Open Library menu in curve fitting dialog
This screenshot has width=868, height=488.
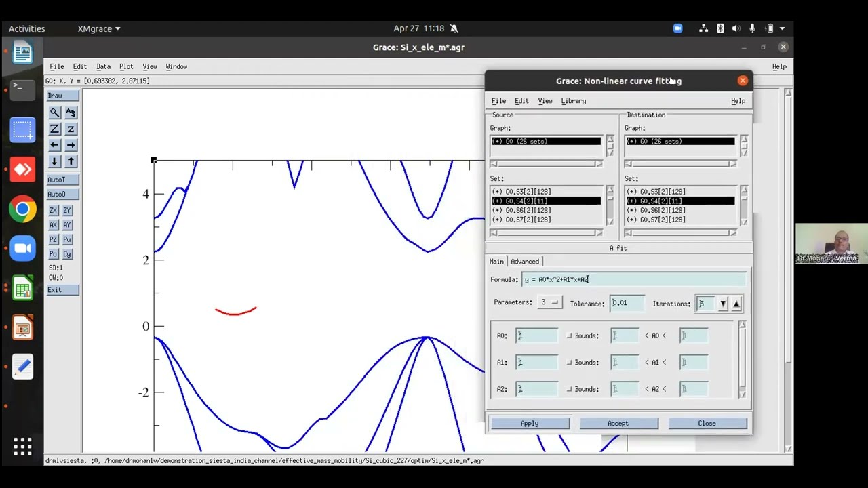574,101
